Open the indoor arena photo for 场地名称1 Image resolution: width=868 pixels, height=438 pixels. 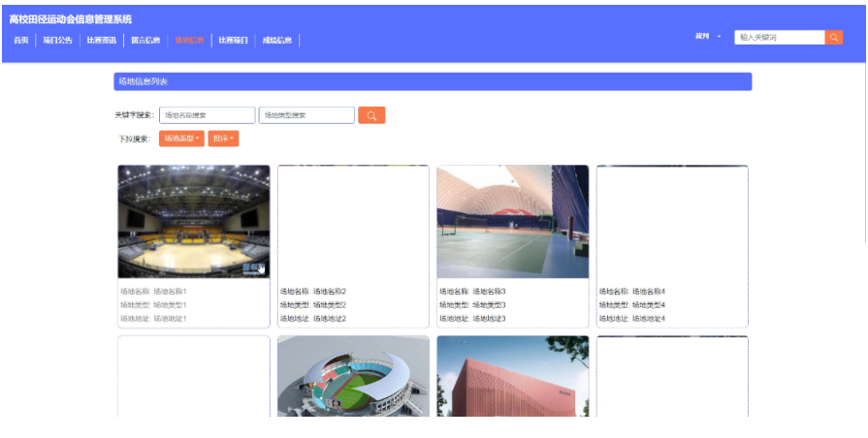point(194,221)
